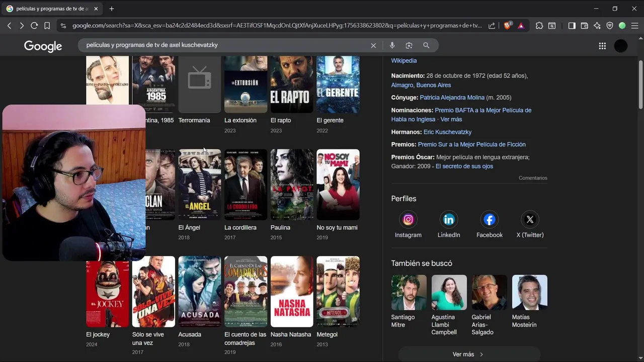The width and height of the screenshot is (644, 362).
Task: Open the Wikipedia link
Action: click(404, 61)
